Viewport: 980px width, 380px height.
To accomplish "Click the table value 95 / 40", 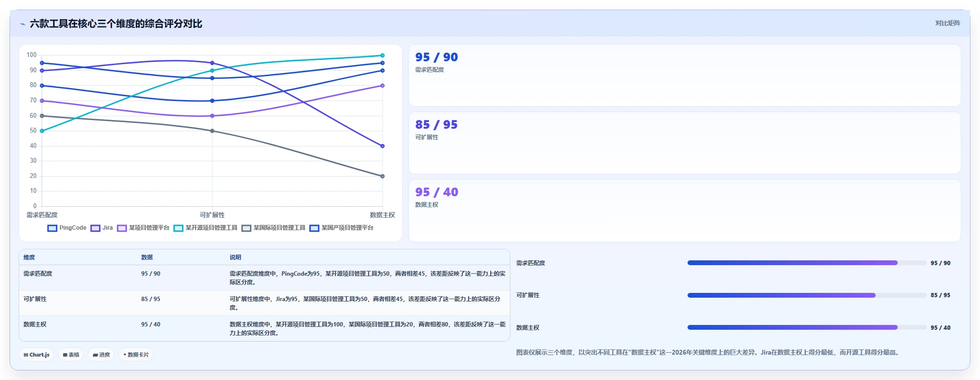I will pyautogui.click(x=151, y=324).
